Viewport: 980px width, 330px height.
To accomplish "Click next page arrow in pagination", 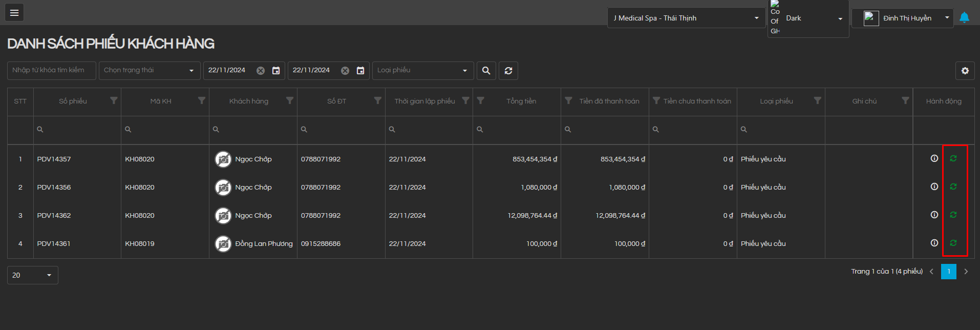I will click(966, 272).
